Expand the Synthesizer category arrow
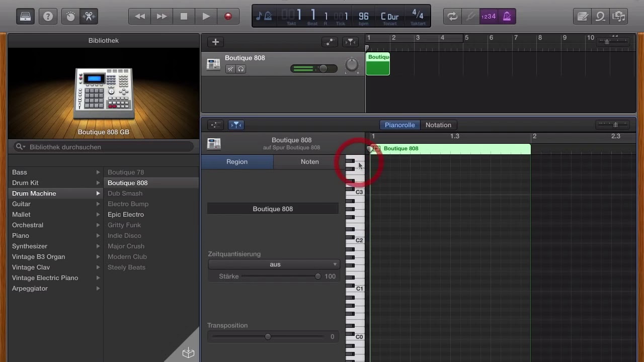Viewport: 644px width, 362px height. coord(98,246)
